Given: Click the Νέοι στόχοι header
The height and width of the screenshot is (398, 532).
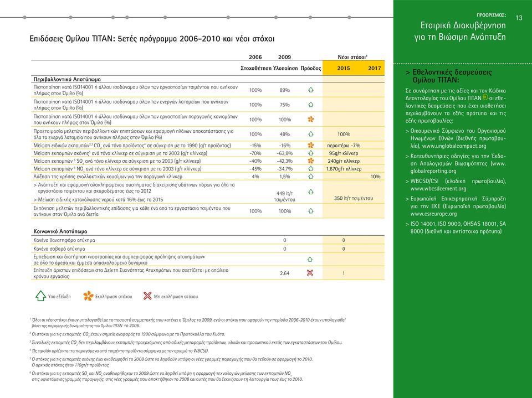Looking at the screenshot, I should [353, 57].
